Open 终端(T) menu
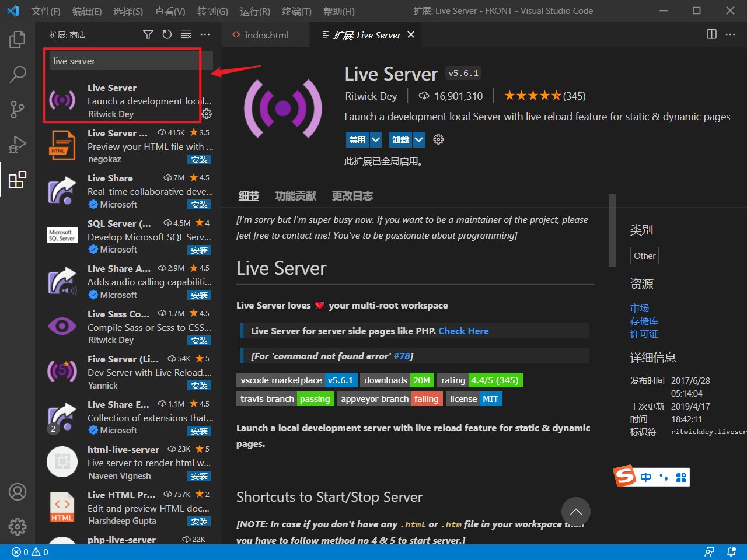 click(x=296, y=11)
